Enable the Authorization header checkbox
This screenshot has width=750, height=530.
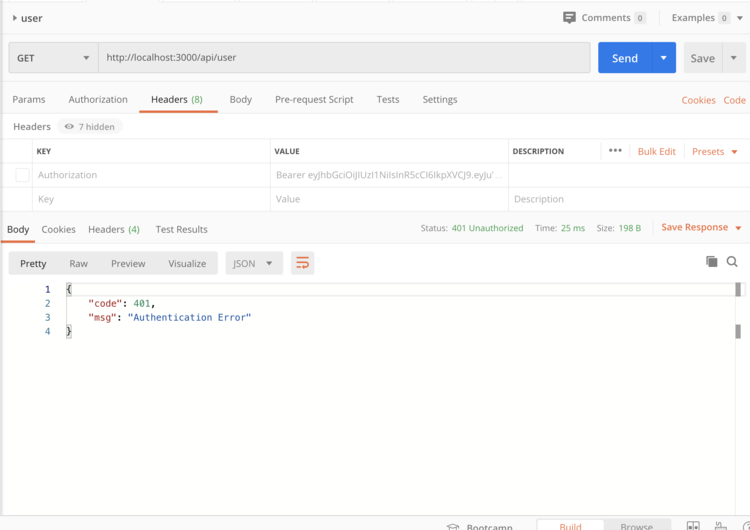click(x=22, y=175)
